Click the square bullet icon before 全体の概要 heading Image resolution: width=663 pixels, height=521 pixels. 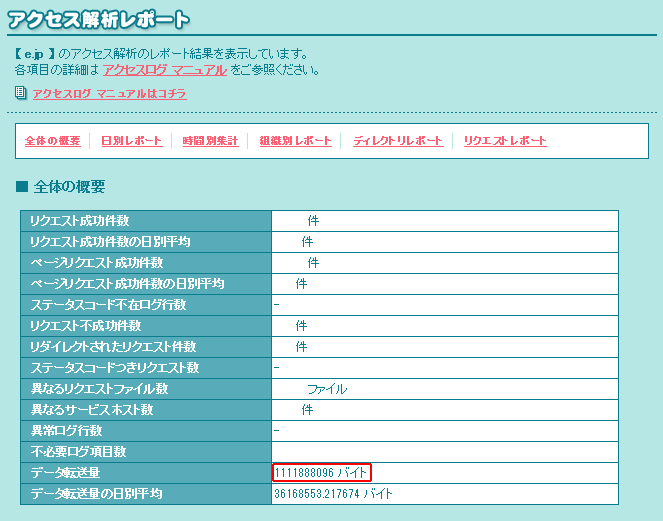pyautogui.click(x=21, y=187)
